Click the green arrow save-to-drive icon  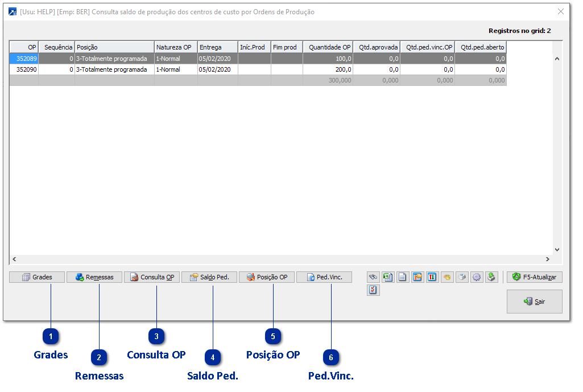(x=491, y=277)
